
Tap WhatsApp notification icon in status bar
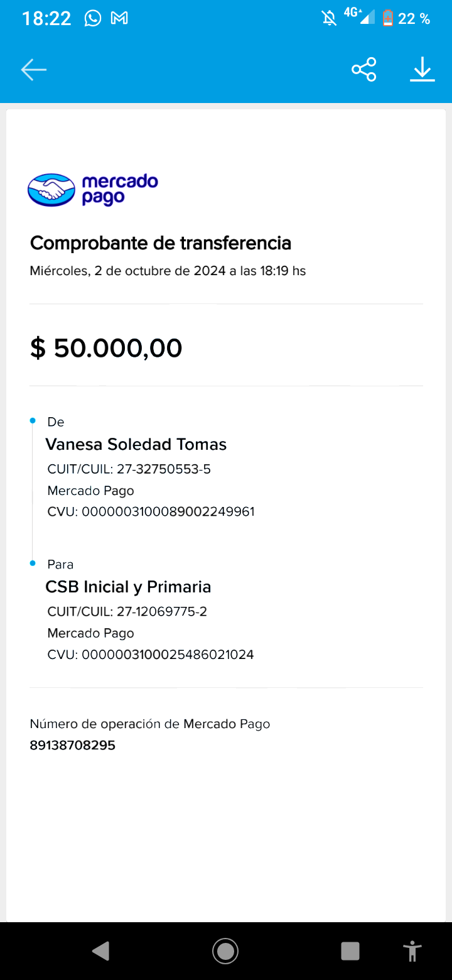93,19
